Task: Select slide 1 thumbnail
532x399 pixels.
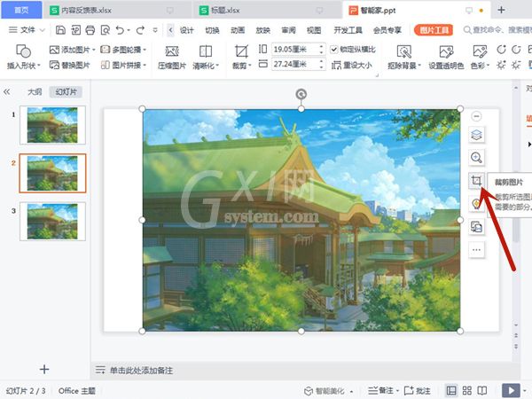Action: coord(52,125)
